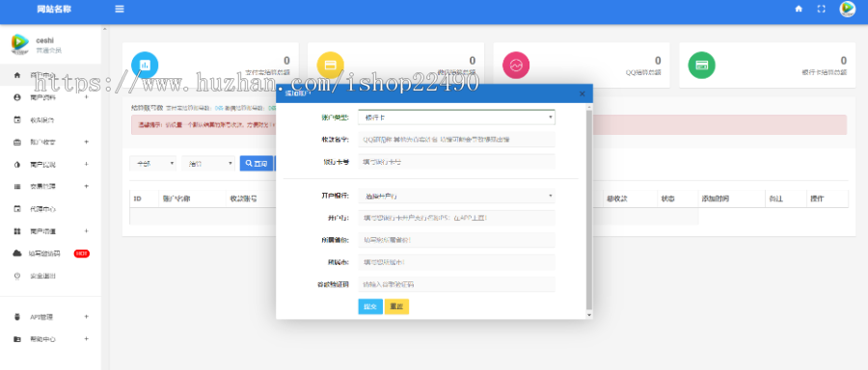Click the pink wave circle icon

[x=516, y=66]
